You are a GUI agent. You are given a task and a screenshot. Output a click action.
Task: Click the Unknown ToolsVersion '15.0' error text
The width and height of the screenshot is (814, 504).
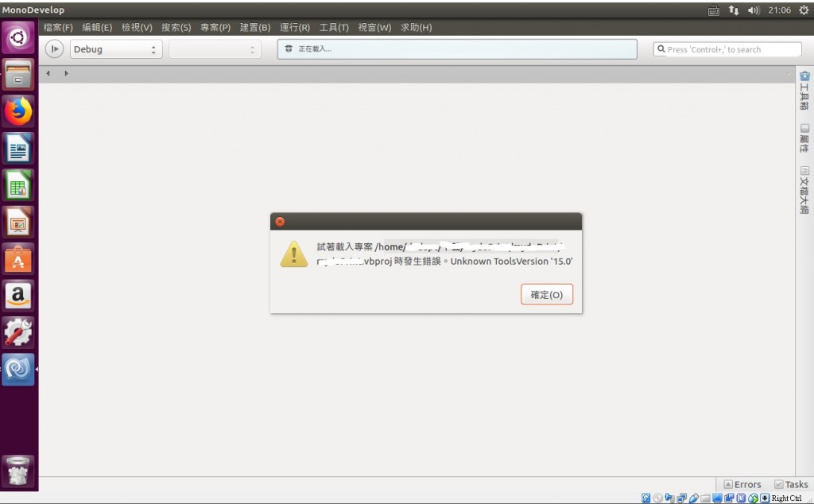(511, 261)
